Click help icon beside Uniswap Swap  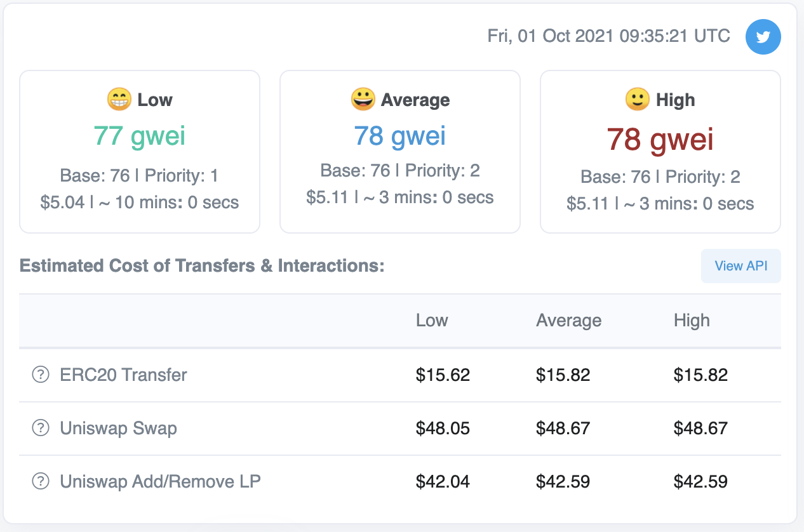41,429
